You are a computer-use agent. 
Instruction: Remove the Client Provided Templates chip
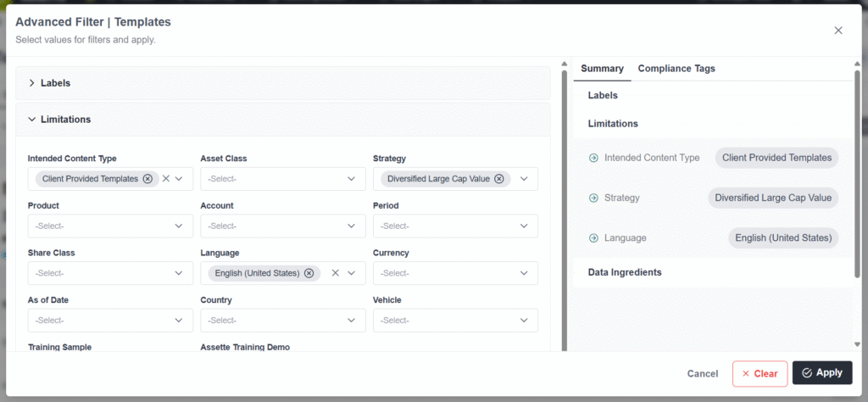click(147, 179)
